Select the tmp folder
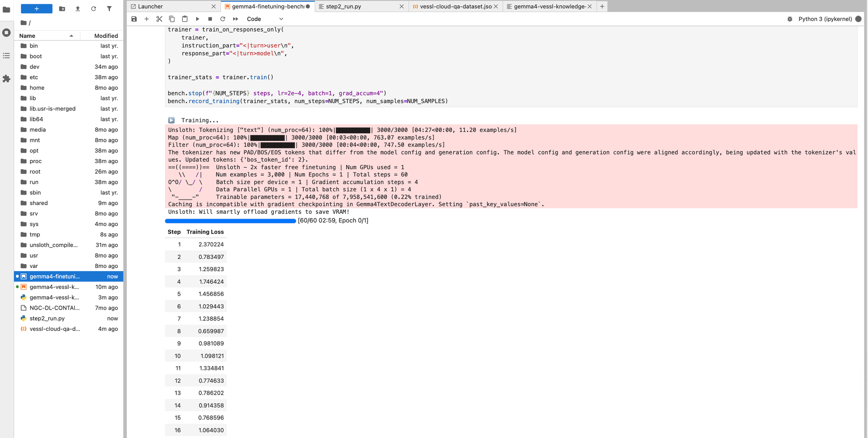The image size is (868, 438). [69, 235]
